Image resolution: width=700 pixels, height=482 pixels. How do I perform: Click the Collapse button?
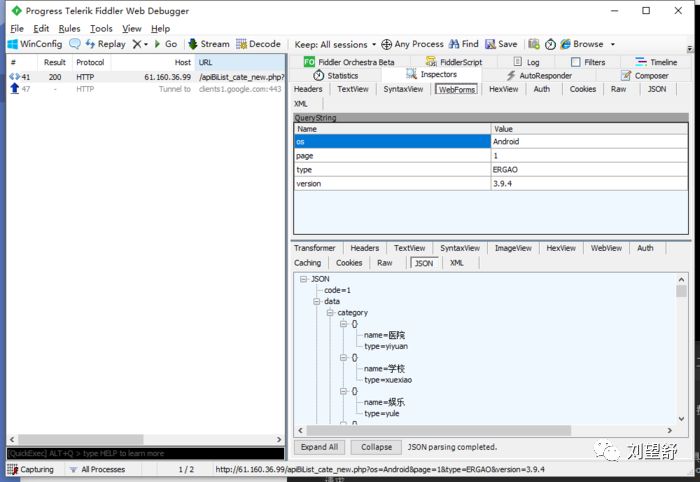click(x=376, y=447)
